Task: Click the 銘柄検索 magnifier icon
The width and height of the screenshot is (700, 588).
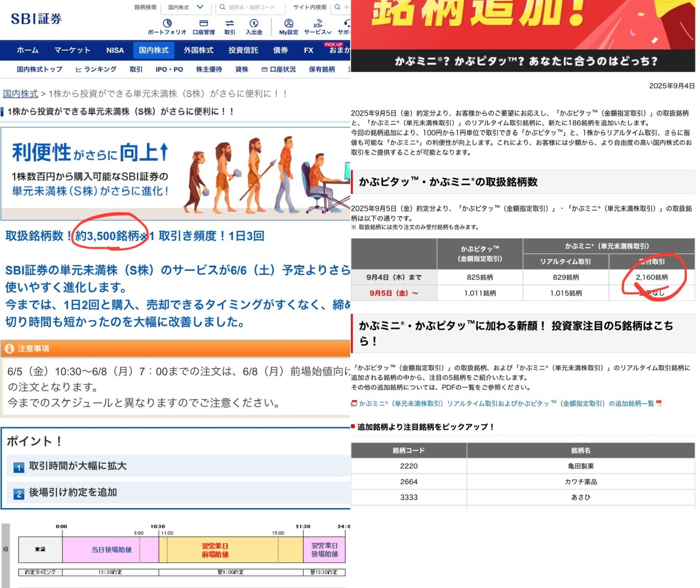Action: click(223, 7)
